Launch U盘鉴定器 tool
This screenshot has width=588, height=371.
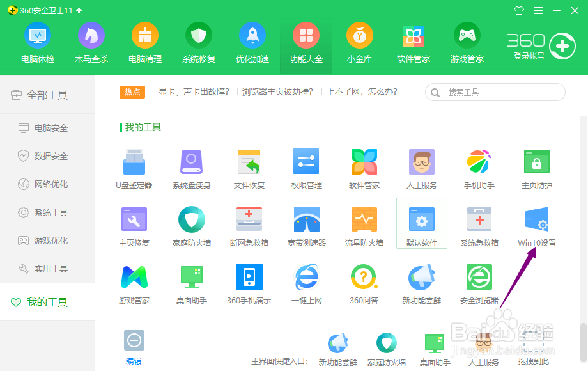[134, 169]
